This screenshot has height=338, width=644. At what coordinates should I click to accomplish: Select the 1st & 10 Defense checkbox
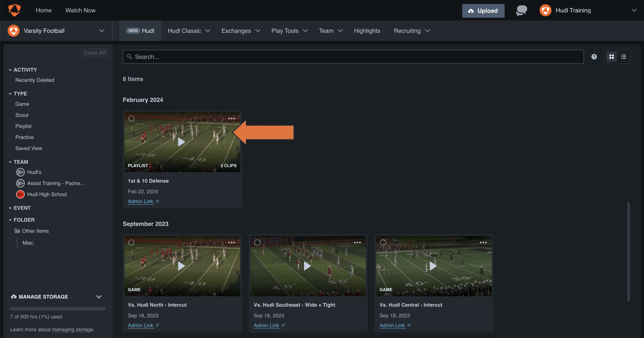coord(131,118)
